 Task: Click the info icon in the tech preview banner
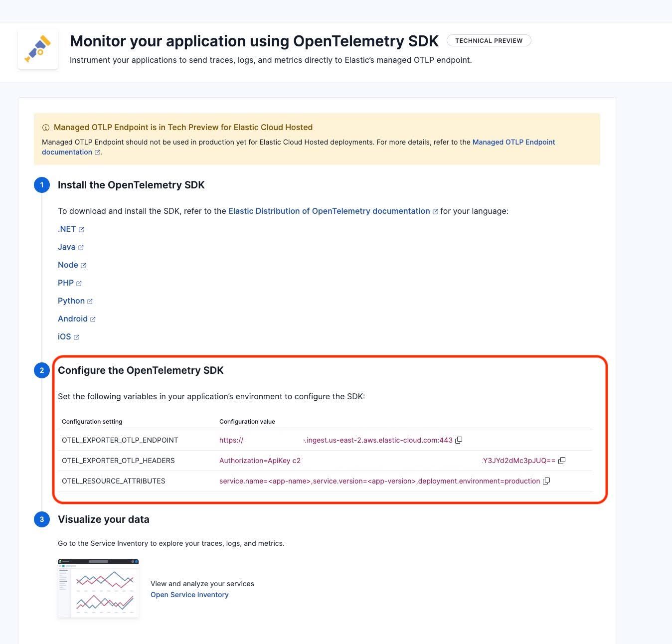point(46,127)
